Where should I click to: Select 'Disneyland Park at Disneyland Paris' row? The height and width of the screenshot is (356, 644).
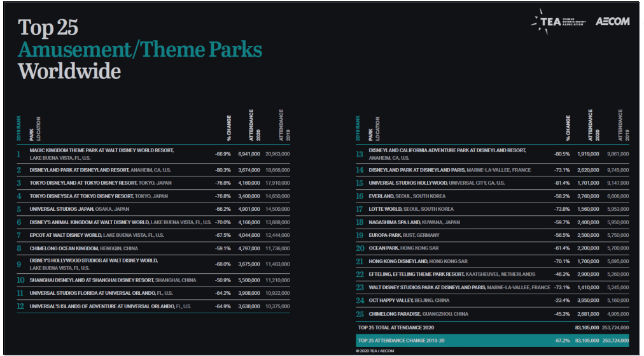pyautogui.click(x=450, y=170)
